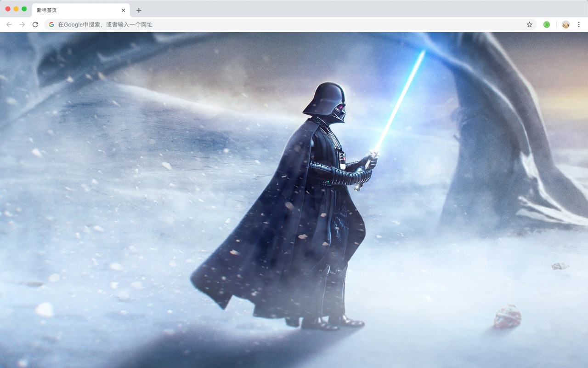Viewport: 588px width, 368px height.
Task: Click the Google logo in address bar
Action: point(51,24)
